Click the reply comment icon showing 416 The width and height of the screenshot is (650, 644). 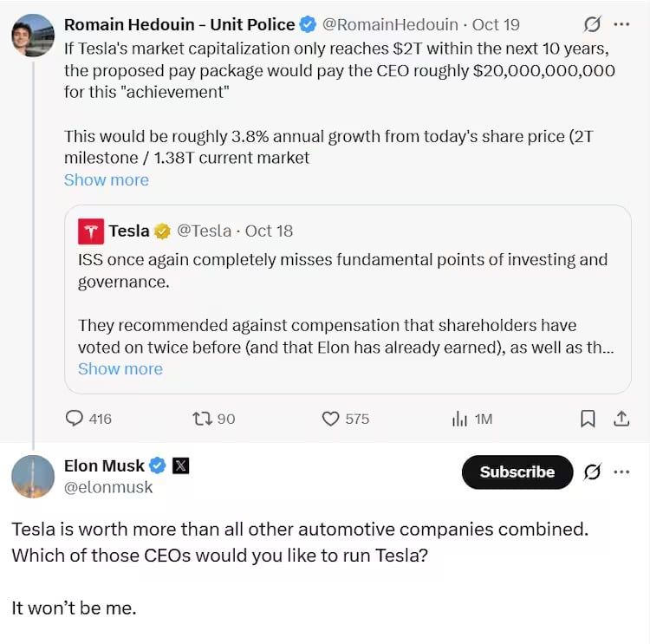coord(76,419)
